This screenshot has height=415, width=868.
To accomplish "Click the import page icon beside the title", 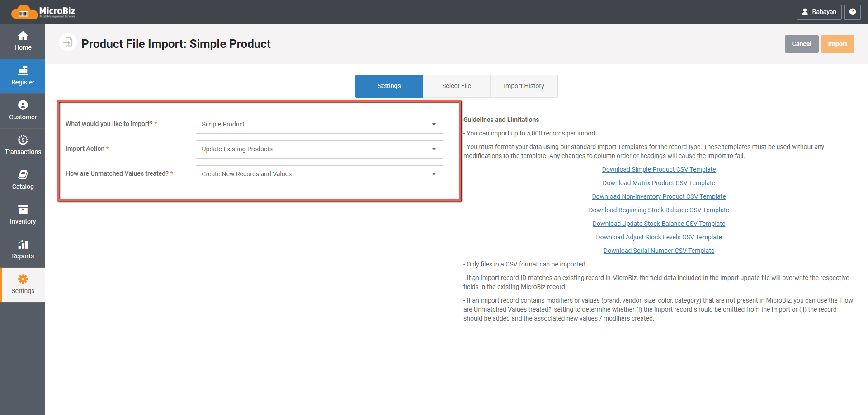I will (68, 42).
